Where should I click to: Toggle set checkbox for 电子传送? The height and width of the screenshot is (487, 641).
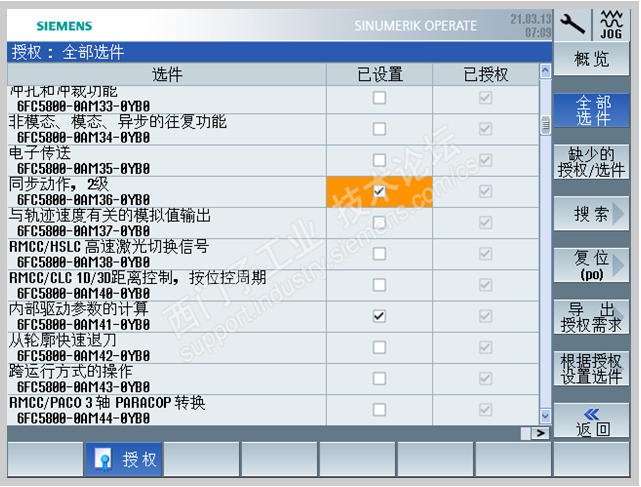(379, 160)
